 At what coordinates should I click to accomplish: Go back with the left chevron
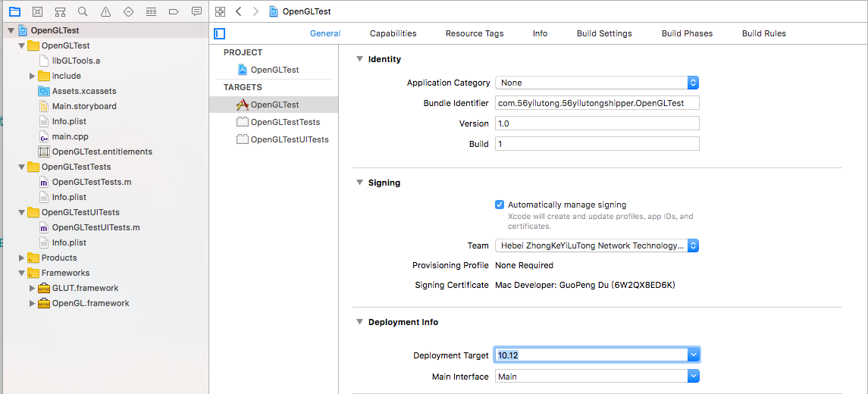coord(239,11)
